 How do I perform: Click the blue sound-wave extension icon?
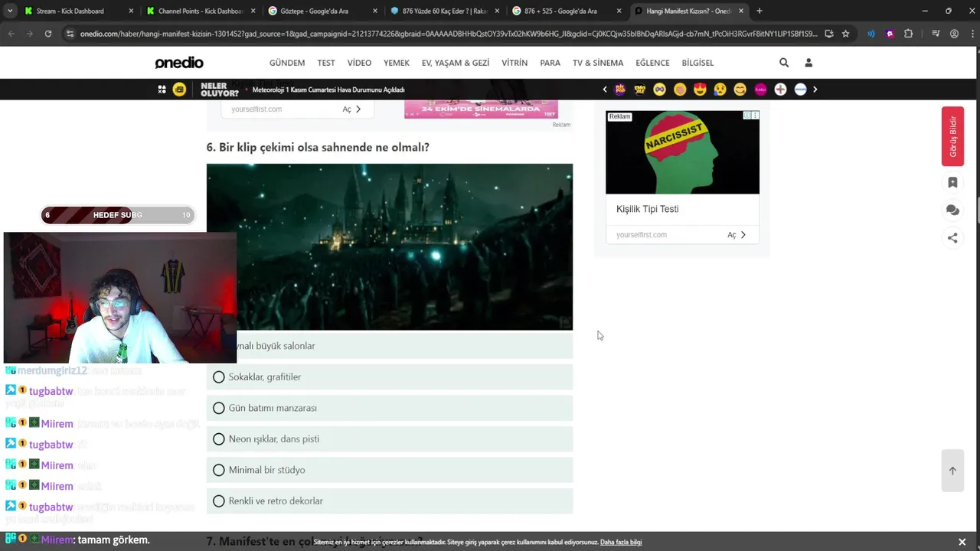pos(871,34)
